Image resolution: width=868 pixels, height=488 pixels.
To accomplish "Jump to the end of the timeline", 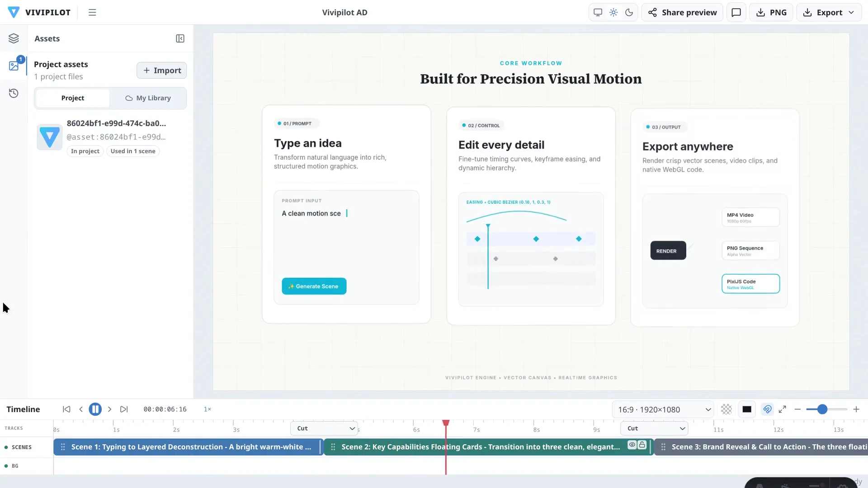I will coord(124,409).
